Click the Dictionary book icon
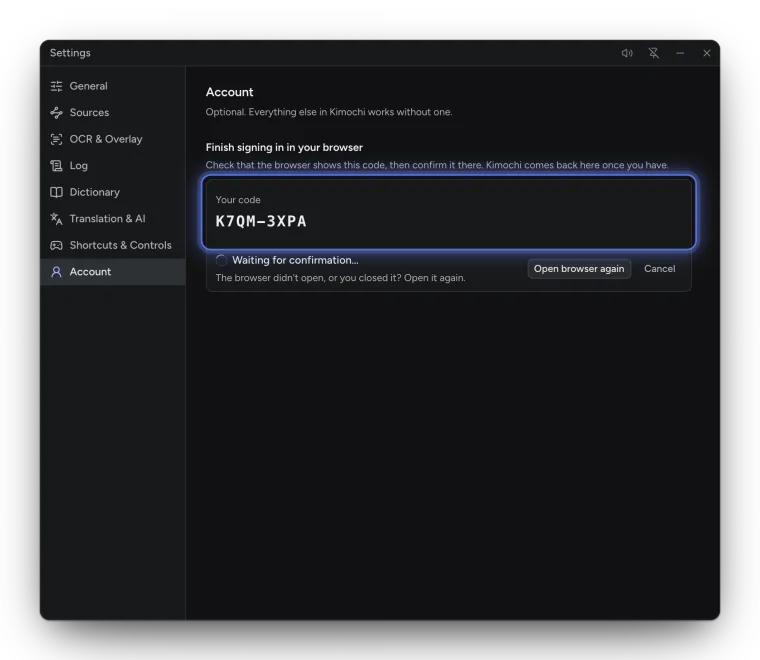Screen dimensions: 760x660 click(x=56, y=192)
